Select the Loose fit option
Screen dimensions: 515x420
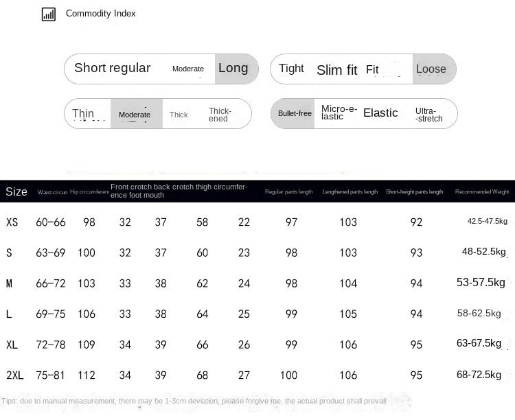431,69
